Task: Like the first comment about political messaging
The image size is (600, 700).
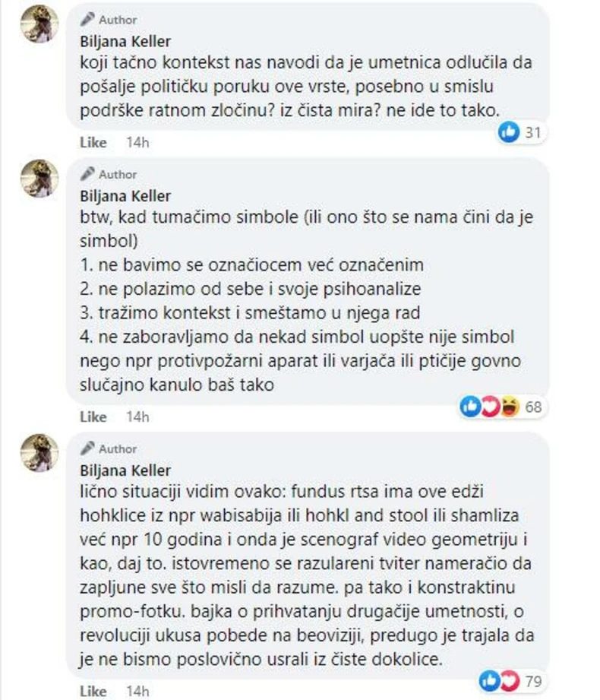Action: click(x=93, y=141)
